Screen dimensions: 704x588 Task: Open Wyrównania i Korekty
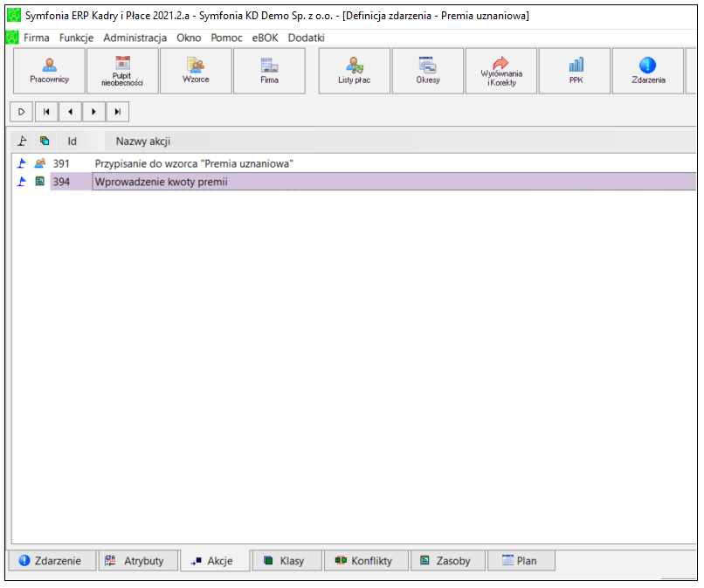tap(501, 71)
